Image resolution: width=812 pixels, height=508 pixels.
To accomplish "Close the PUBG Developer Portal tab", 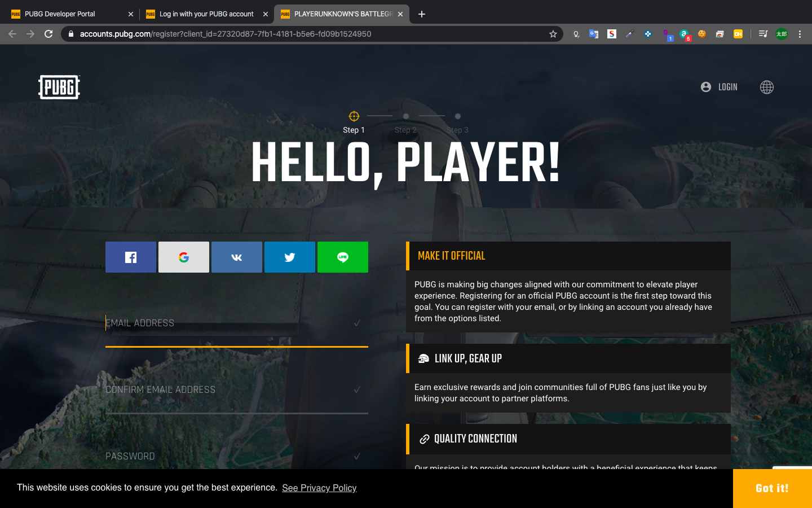I will [x=131, y=14].
